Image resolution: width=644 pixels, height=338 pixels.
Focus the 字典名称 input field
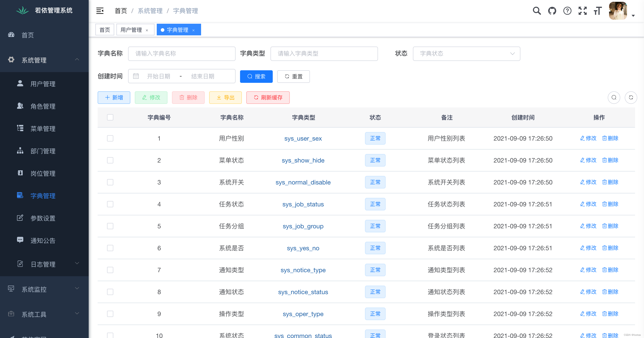pos(182,53)
